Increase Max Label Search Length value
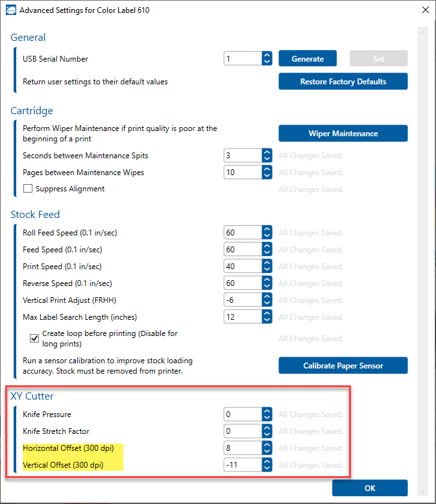Image resolution: width=436 pixels, height=504 pixels. pyautogui.click(x=267, y=313)
